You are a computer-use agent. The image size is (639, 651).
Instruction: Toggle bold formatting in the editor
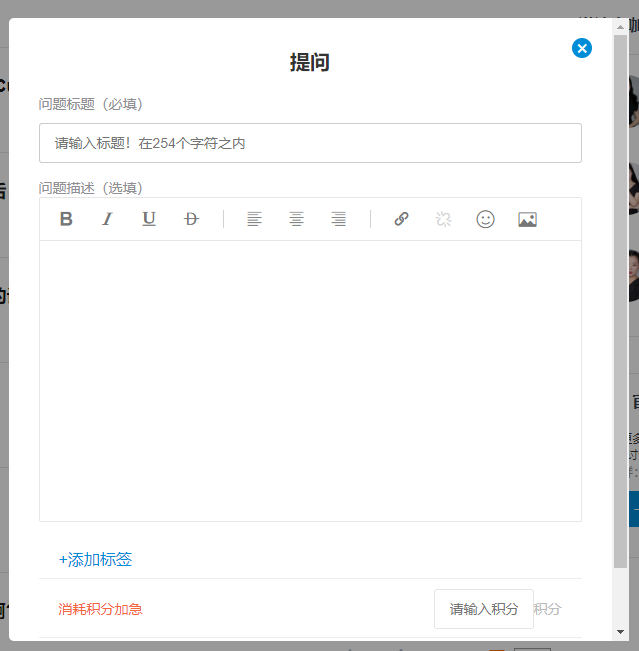66,219
